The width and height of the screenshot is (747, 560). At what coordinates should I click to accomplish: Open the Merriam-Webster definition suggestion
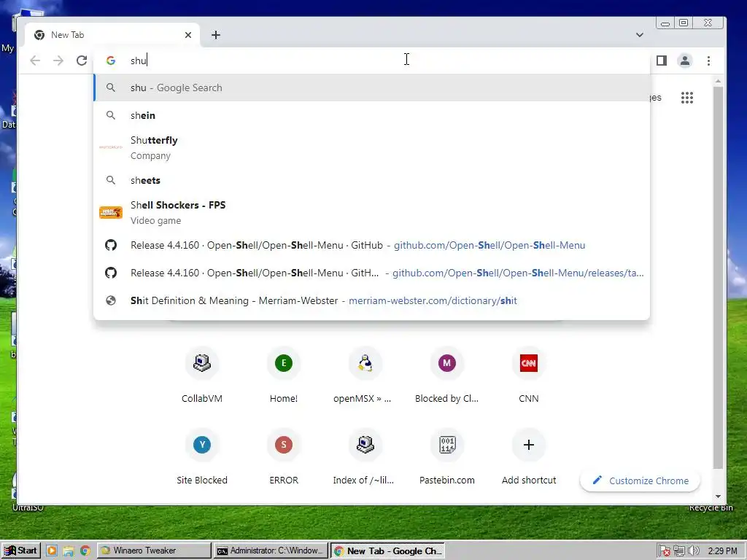371,300
